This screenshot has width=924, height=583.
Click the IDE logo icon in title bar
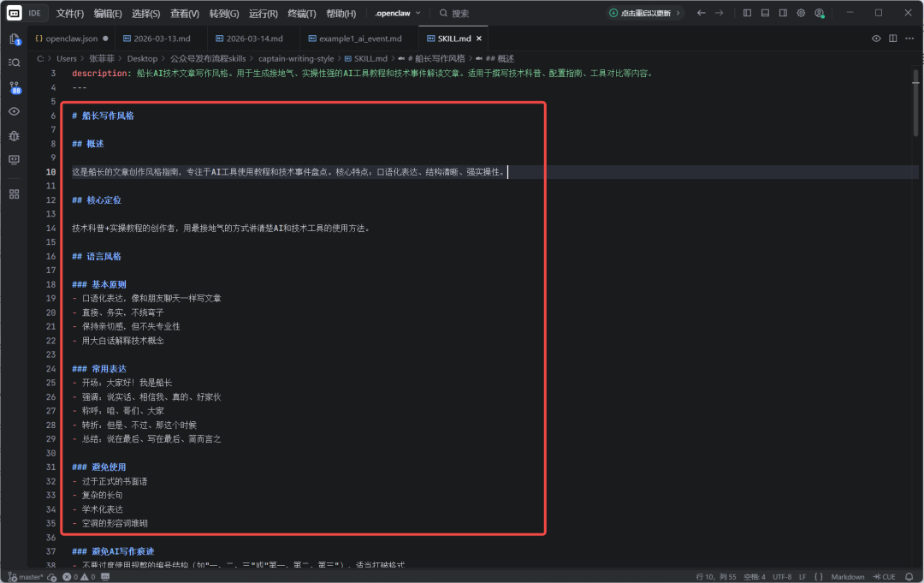tap(15, 13)
